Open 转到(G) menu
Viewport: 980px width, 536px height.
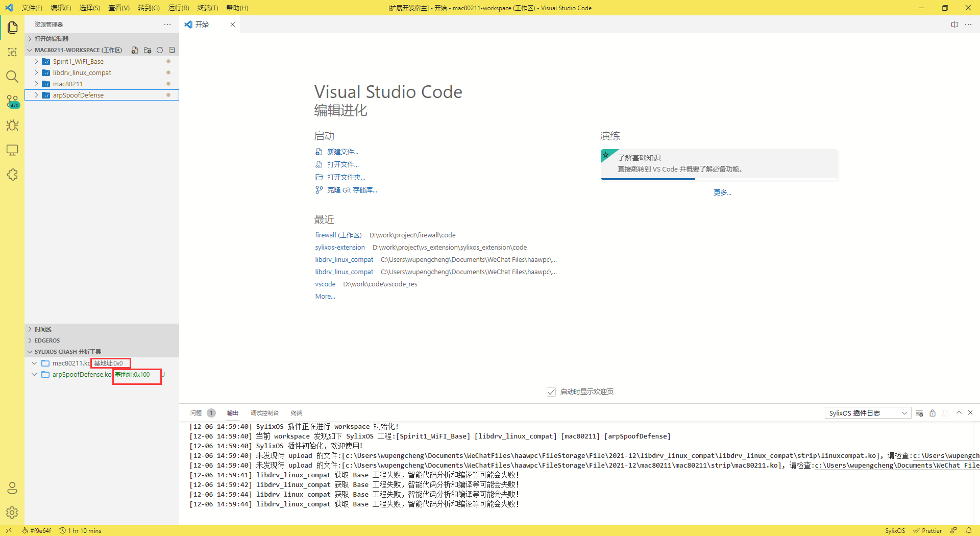point(149,8)
